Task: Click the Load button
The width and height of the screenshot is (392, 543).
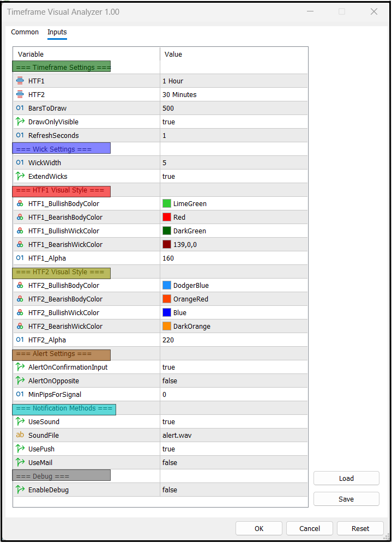Action: (x=346, y=478)
